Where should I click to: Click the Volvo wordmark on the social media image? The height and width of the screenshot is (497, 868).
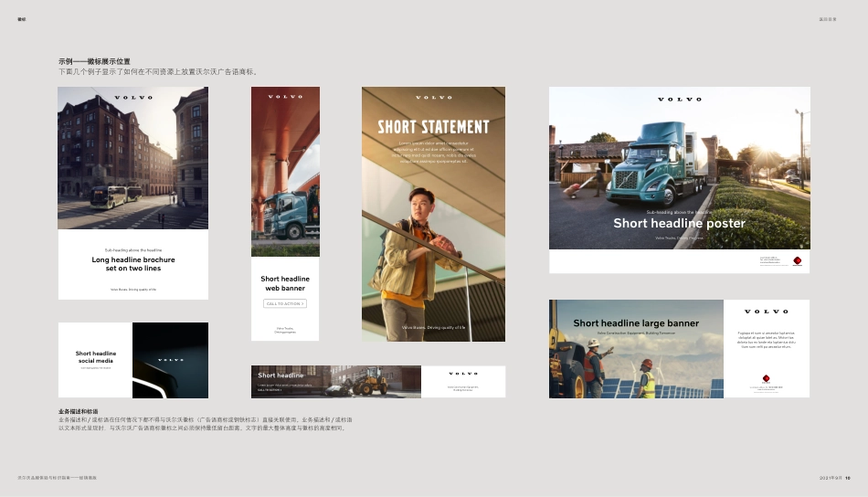pos(171,360)
